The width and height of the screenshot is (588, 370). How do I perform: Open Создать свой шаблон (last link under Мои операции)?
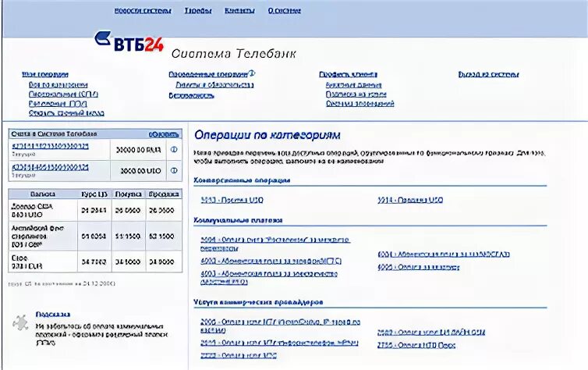tap(66, 113)
